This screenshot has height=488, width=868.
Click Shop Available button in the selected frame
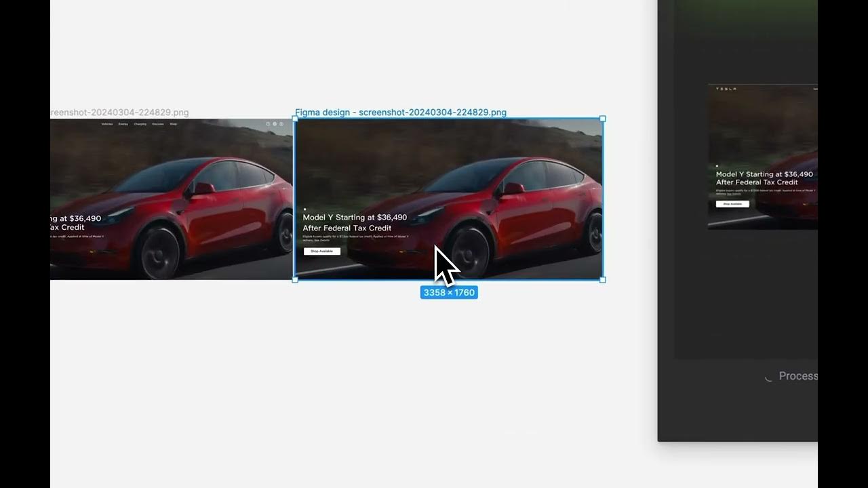pos(321,251)
